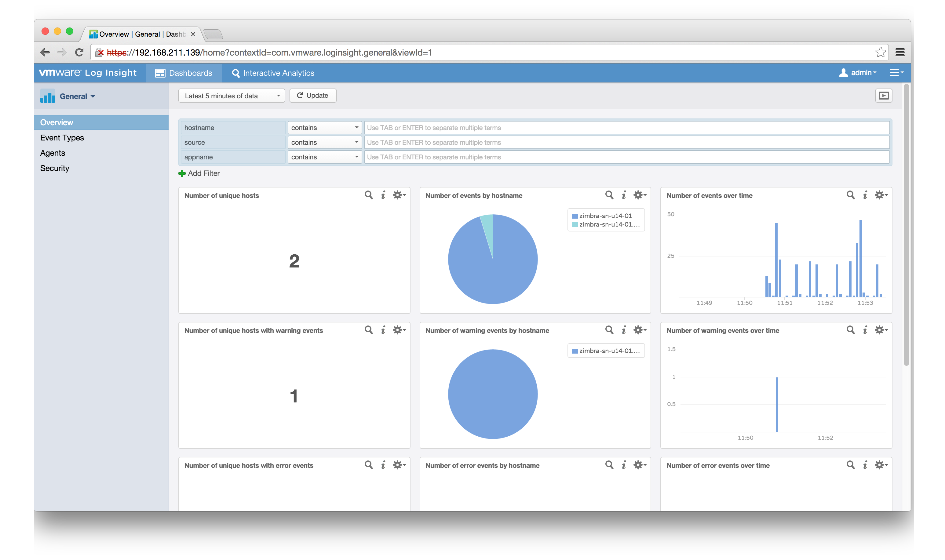This screenshot has height=560, width=945.
Task: Open the source contains operator dropdown
Action: [x=325, y=142]
